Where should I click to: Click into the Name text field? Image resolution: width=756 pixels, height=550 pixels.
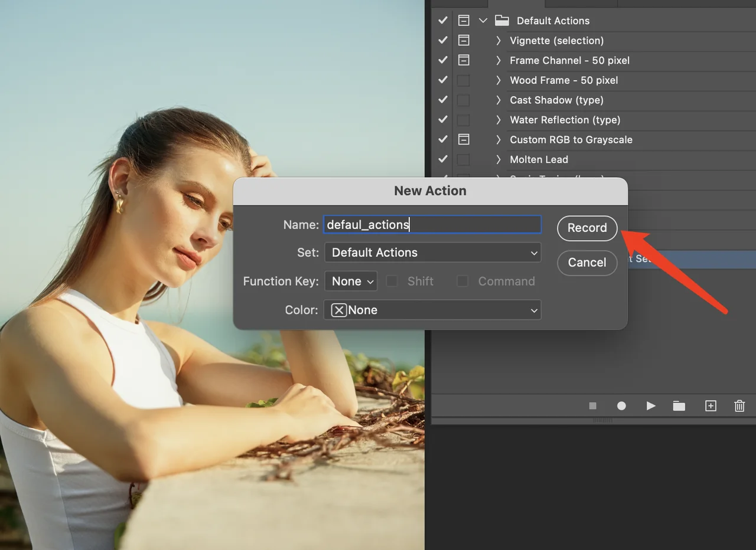432,224
